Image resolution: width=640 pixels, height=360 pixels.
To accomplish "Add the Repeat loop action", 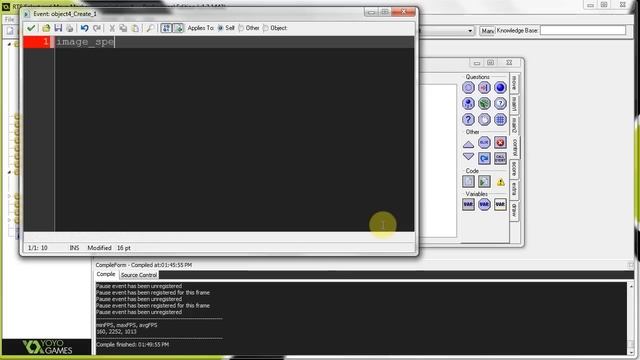I will tap(484, 158).
